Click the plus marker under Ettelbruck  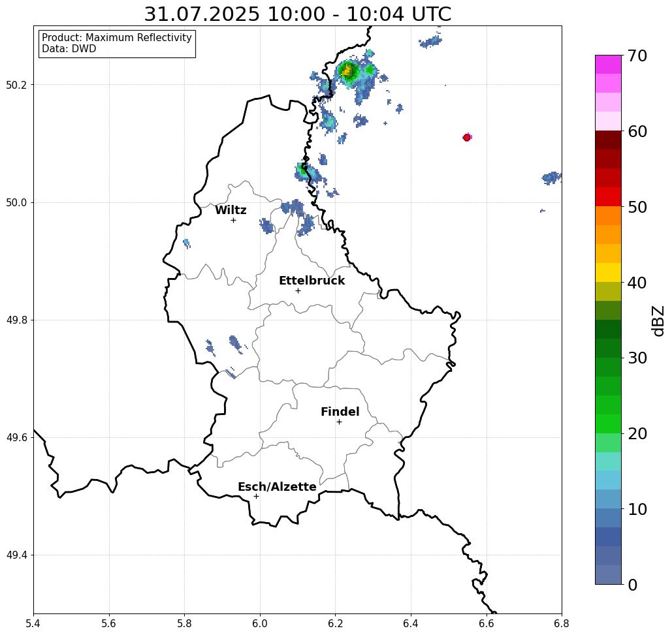tap(298, 290)
